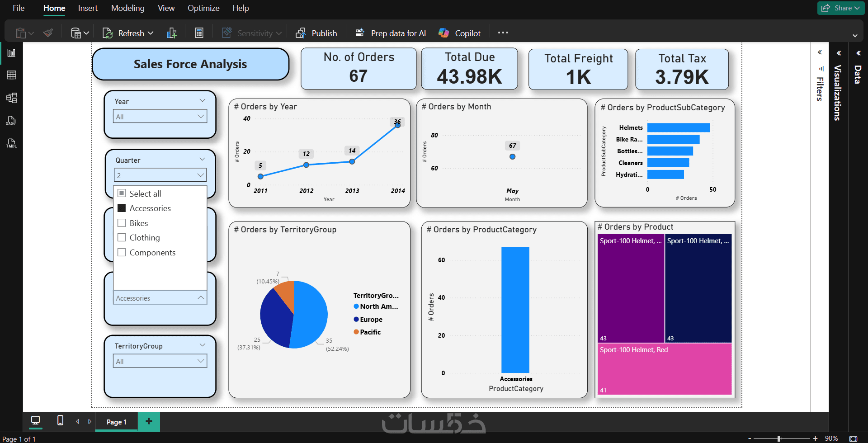
Task: Click the Share button
Action: [840, 8]
